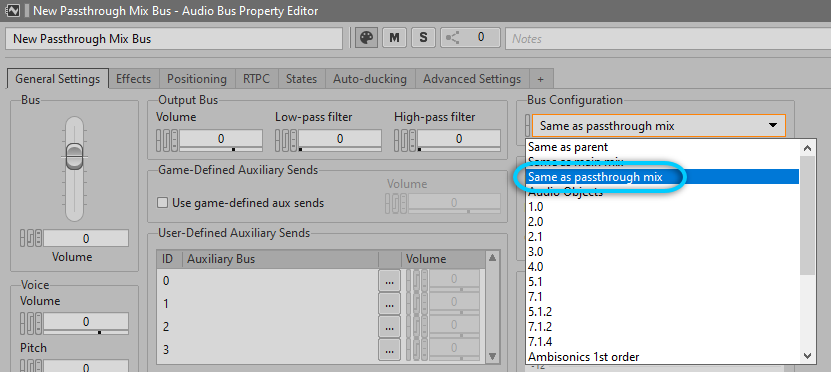This screenshot has height=372, width=831.
Task: Click the Bus volume fader handle
Action: tap(74, 156)
